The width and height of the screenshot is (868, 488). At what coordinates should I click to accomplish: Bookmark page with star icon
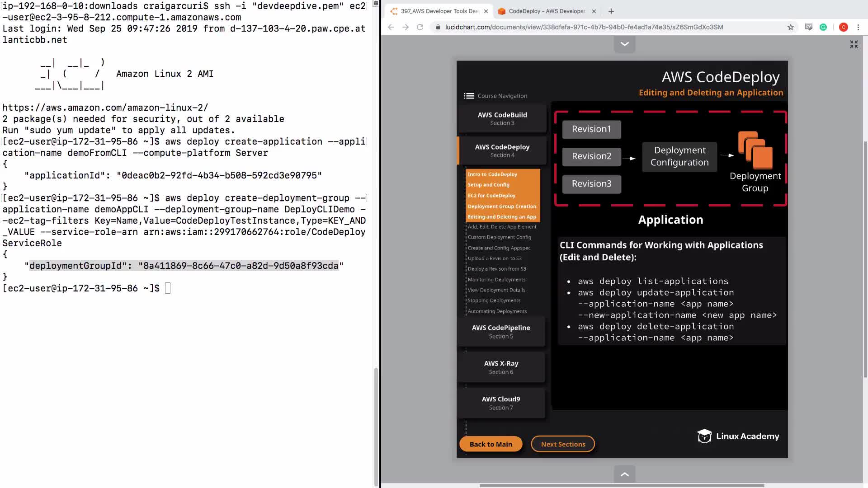(x=791, y=27)
